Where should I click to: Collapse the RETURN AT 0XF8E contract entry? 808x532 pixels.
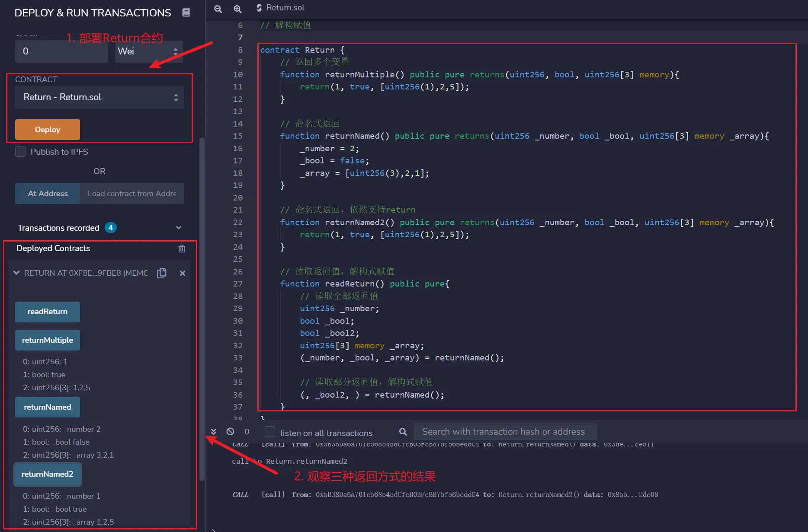coord(16,273)
